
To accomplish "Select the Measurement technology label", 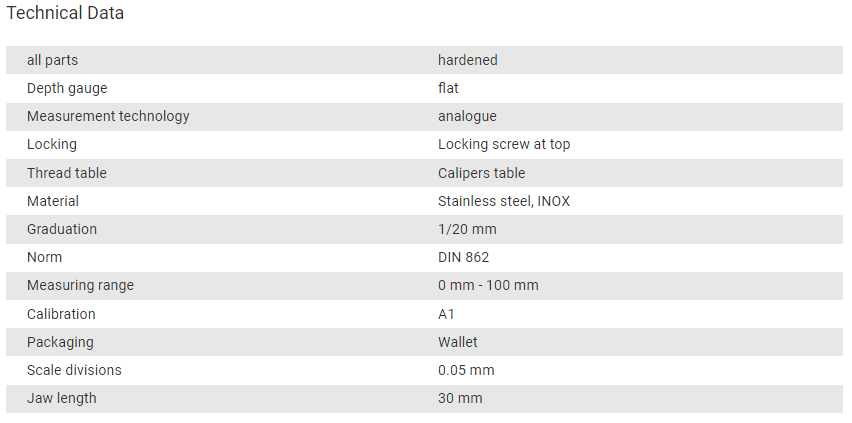I will click(x=108, y=116).
